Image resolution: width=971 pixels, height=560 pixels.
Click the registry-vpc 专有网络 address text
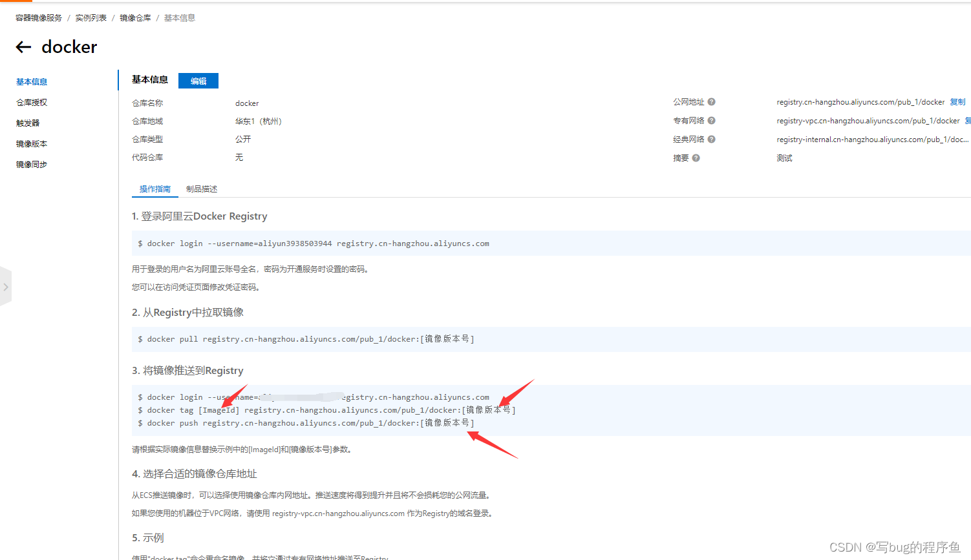[x=868, y=121]
